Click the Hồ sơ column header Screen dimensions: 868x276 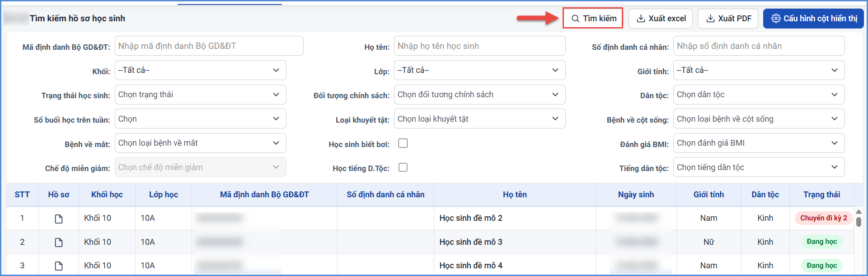tap(59, 195)
